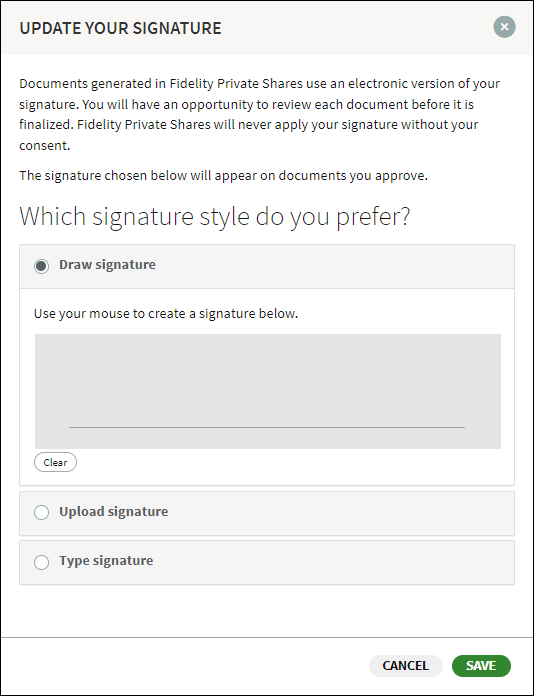The height and width of the screenshot is (696, 534).
Task: Select the Draw signature radio button
Action: tap(41, 266)
